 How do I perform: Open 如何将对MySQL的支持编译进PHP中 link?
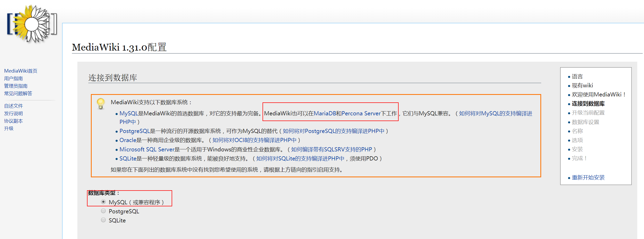click(326, 118)
